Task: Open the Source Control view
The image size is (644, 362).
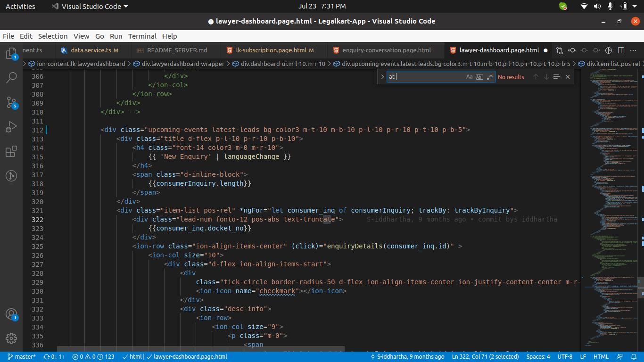Action: tap(11, 102)
